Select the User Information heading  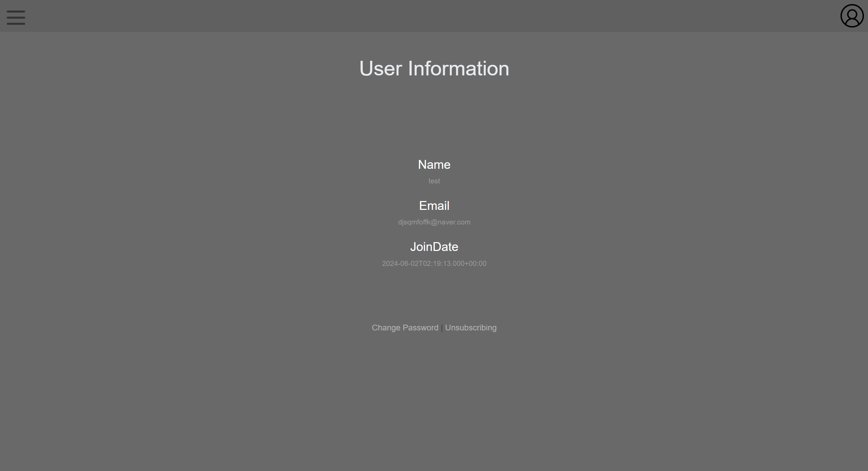coord(434,68)
